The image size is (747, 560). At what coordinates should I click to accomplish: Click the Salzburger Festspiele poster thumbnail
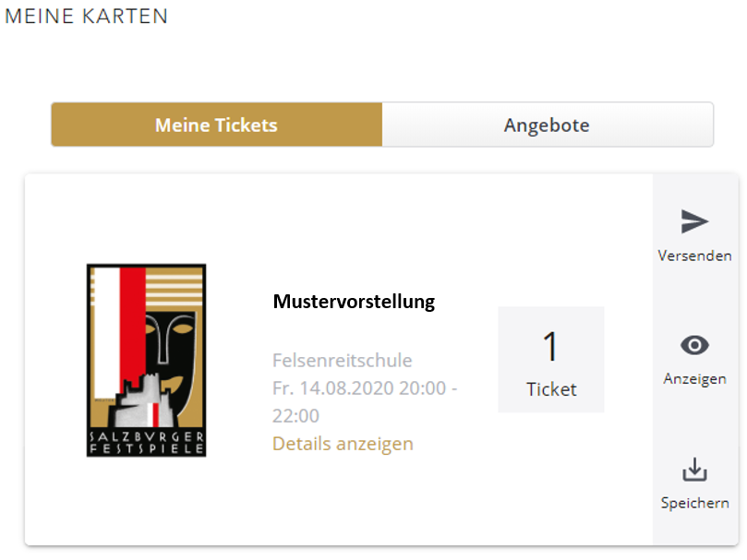point(146,361)
